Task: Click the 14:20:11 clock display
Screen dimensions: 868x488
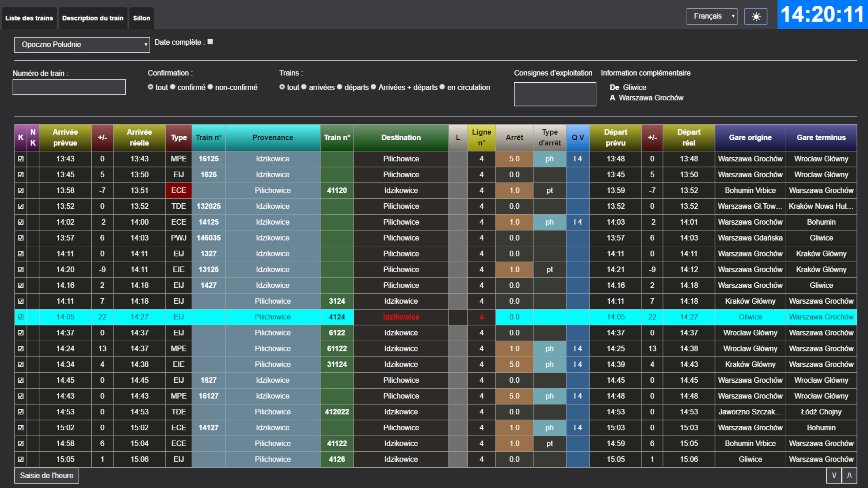Action: [x=822, y=15]
